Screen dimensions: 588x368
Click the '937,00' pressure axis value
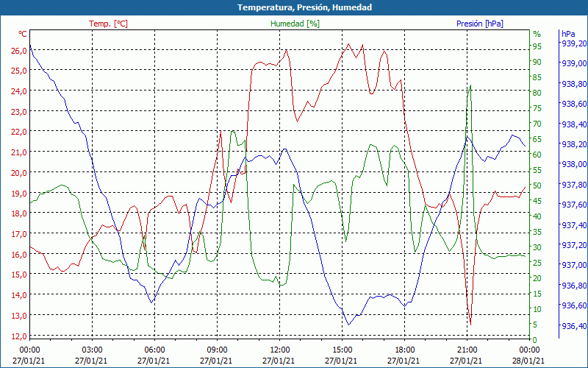point(574,265)
